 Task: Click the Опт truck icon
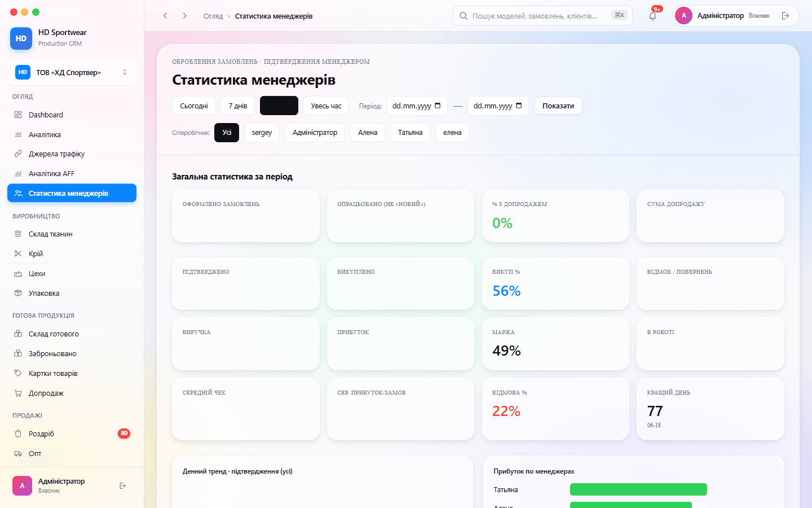[x=18, y=453]
